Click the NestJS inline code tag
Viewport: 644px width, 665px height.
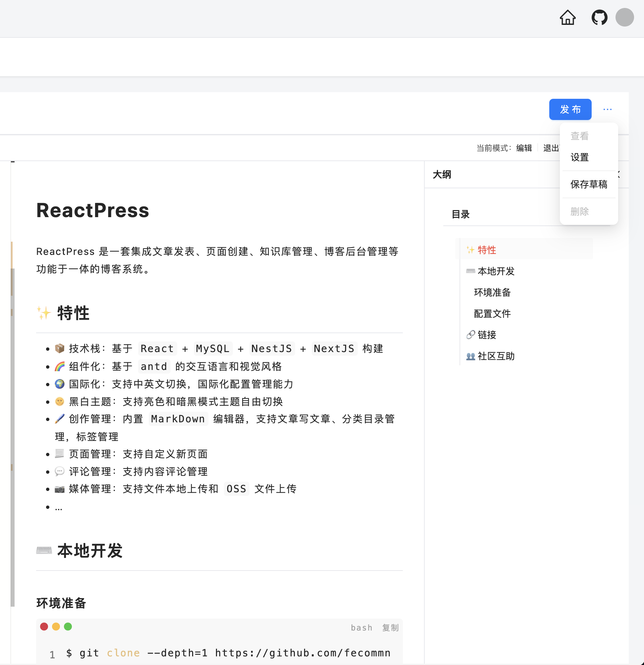point(272,348)
